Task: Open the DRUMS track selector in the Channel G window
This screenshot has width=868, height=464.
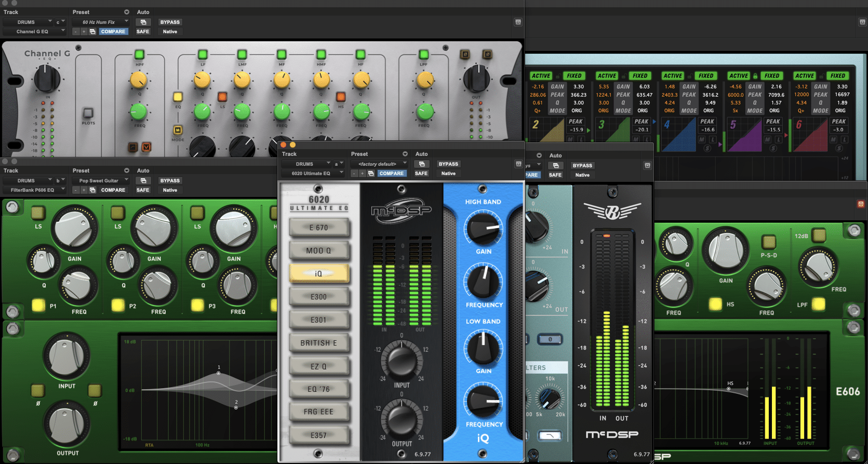Action: 28,22
